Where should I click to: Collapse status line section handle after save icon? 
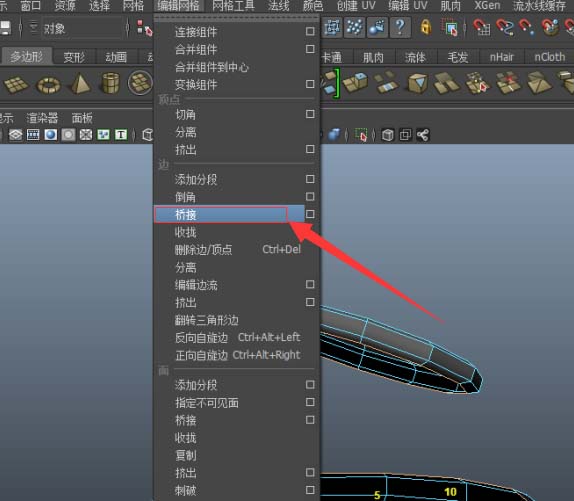pyautogui.click(x=20, y=28)
